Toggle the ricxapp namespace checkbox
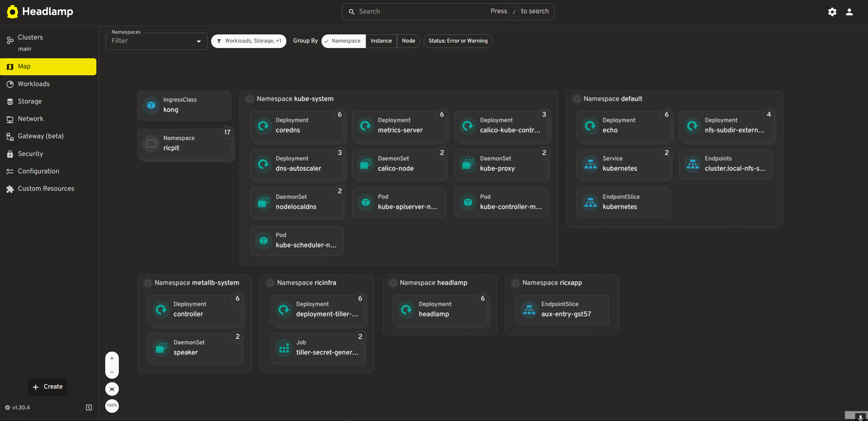Image resolution: width=868 pixels, height=421 pixels. point(516,283)
